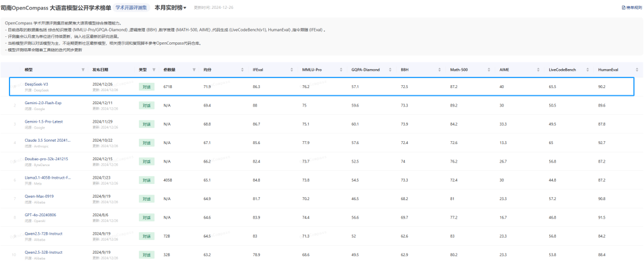
Task: Click the 发布日期 column header
Action: [101, 70]
